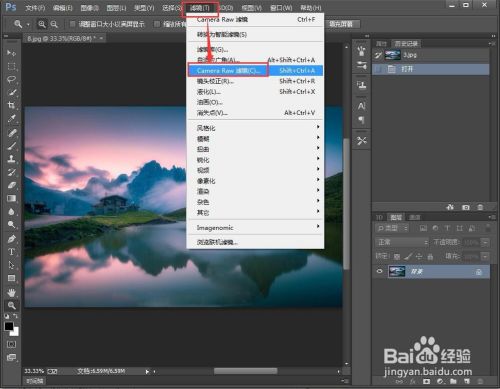Toggle history brush source box beside 打开

pos(378,69)
